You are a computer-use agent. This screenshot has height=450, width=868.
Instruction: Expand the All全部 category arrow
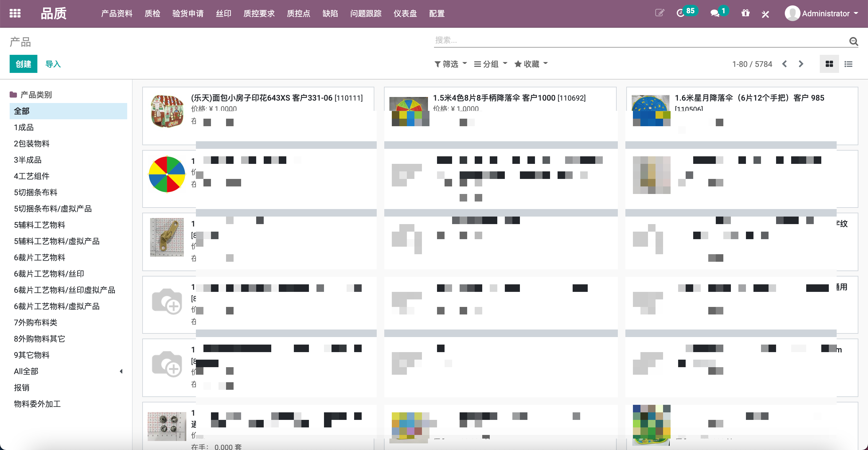coord(121,371)
